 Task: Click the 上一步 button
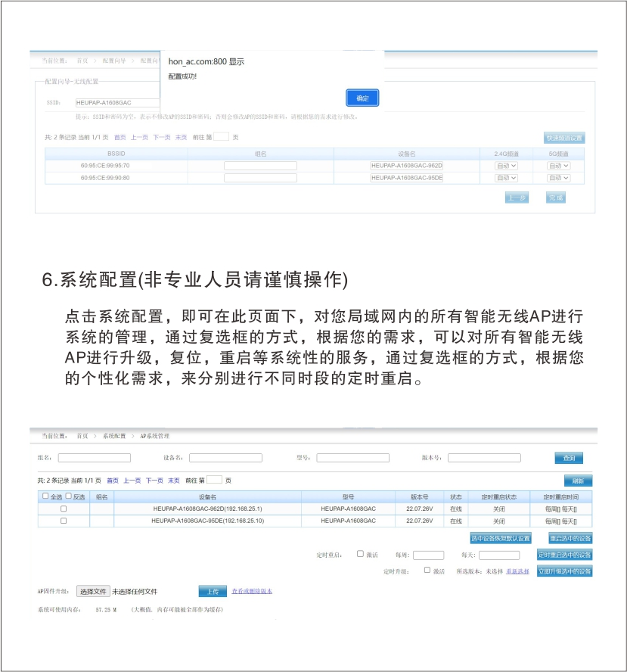click(517, 198)
